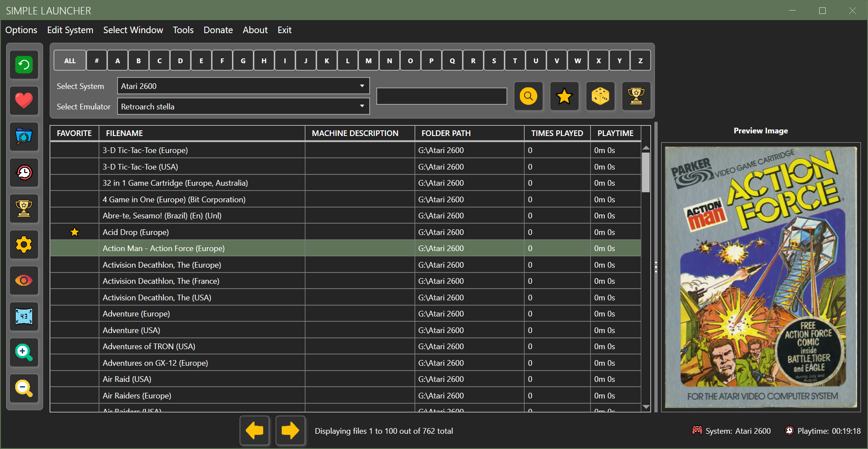The width and height of the screenshot is (868, 449).
Task: Open the Select System dropdown
Action: coord(244,86)
